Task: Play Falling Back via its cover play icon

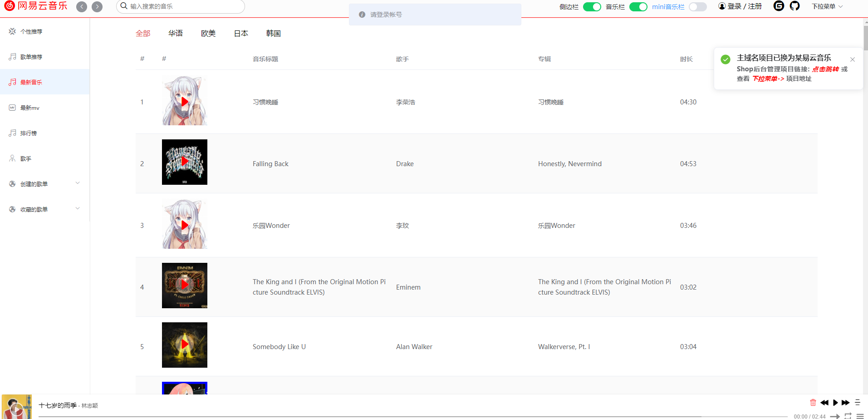Action: coord(185,161)
